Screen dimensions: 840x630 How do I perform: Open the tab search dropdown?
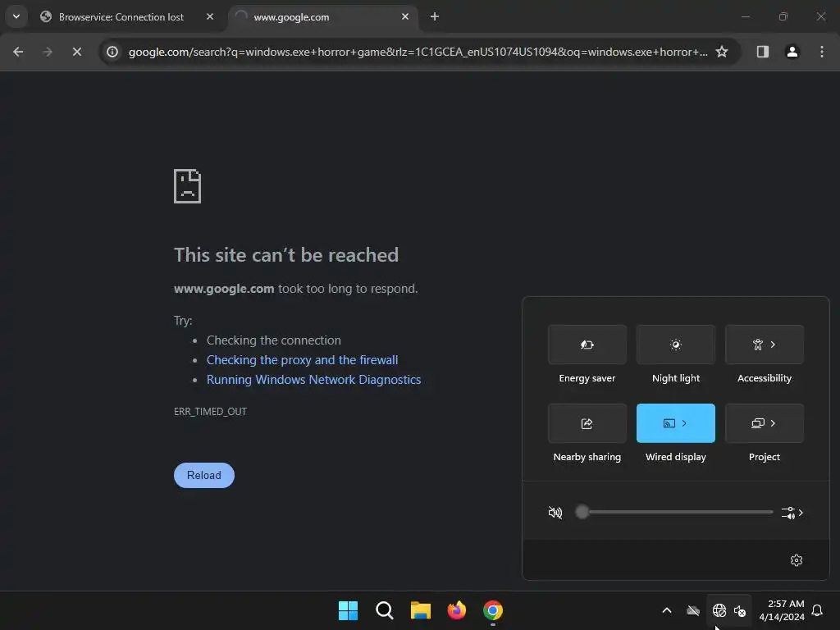click(x=16, y=16)
